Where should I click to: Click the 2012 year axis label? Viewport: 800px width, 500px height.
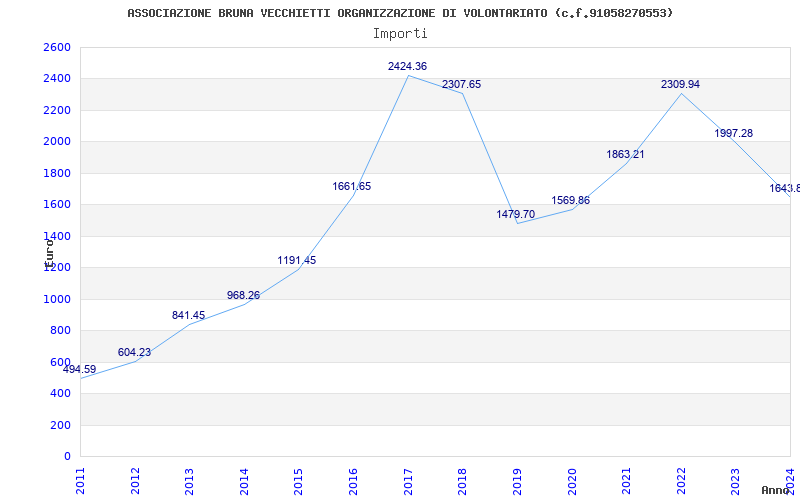pos(135,481)
